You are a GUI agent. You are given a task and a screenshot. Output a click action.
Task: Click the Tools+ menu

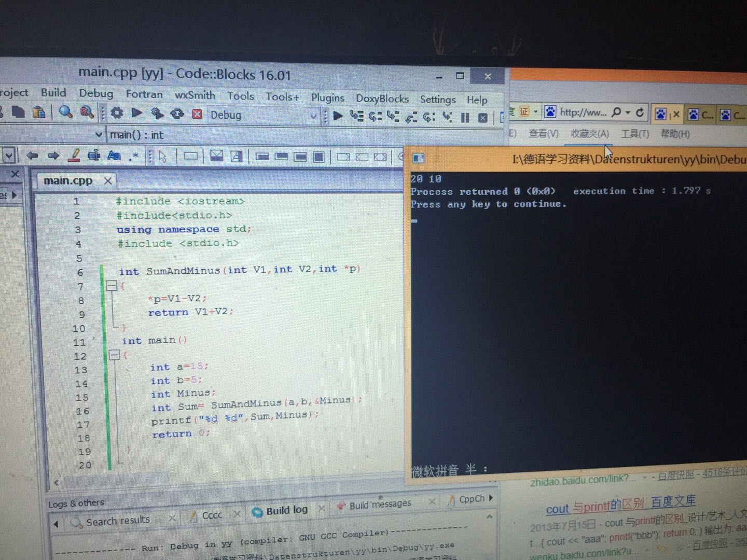(x=282, y=97)
